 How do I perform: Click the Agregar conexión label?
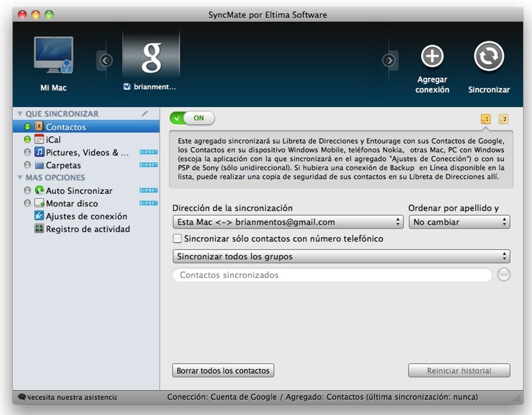pyautogui.click(x=433, y=84)
